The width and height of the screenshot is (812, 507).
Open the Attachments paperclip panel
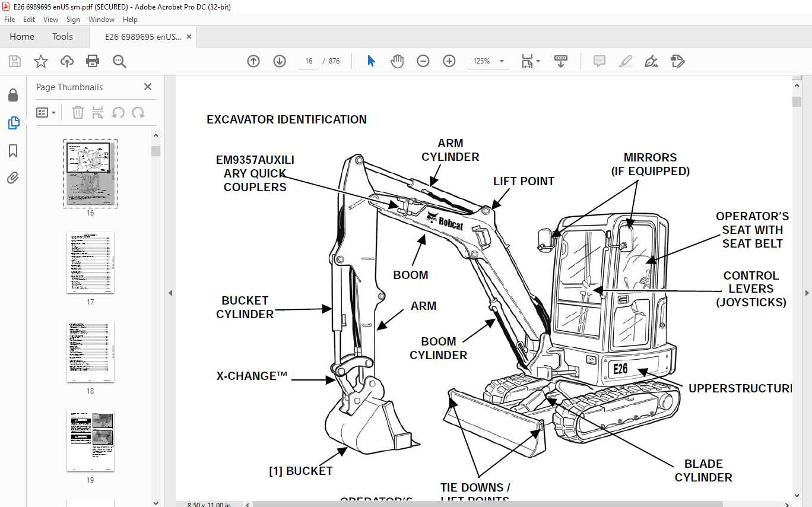tap(13, 178)
